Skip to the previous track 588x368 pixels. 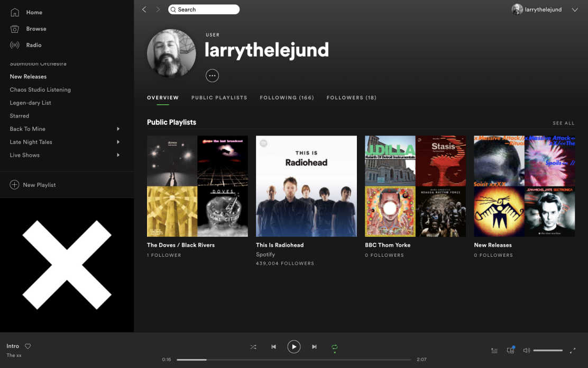[273, 347]
